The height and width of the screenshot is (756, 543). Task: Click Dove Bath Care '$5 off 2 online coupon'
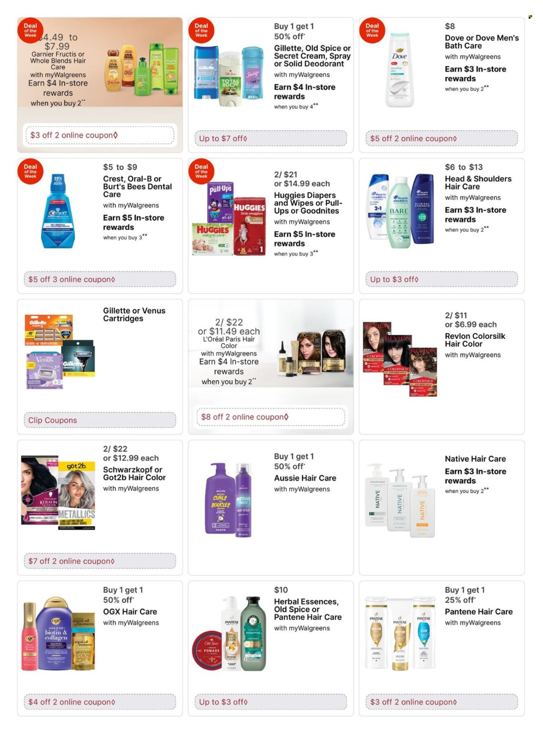click(x=441, y=139)
